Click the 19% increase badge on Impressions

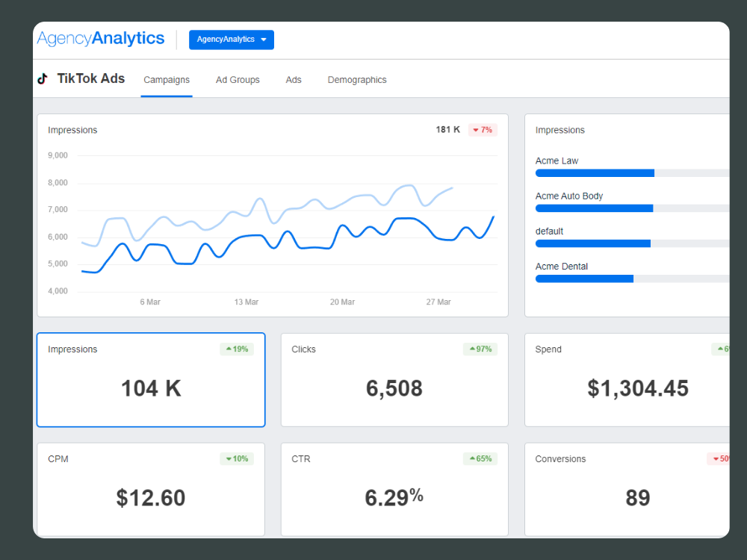coord(236,349)
